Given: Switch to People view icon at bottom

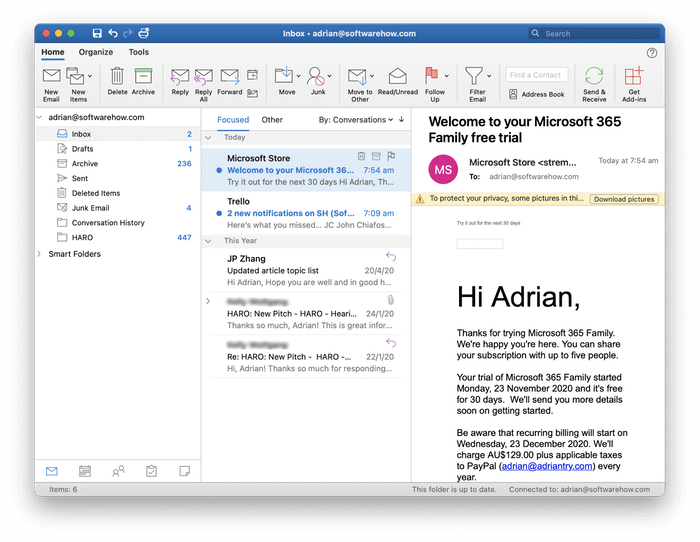Looking at the screenshot, I should tap(118, 471).
